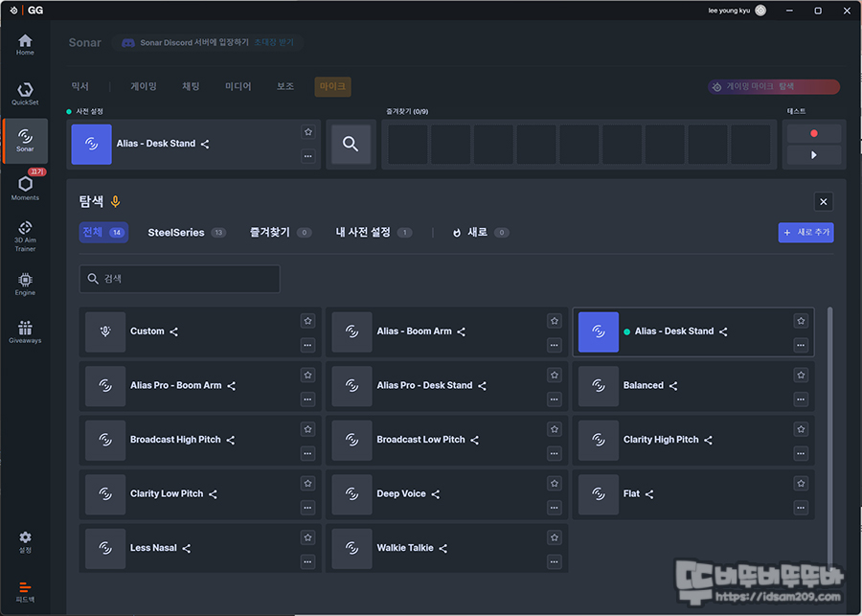
Task: Star the Balanced preset
Action: (x=801, y=375)
